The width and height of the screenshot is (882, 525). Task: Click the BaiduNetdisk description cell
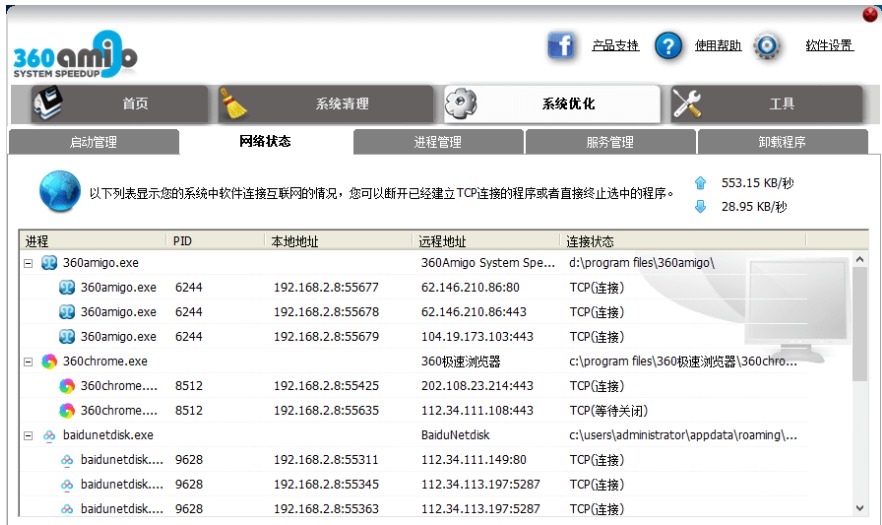pyautogui.click(x=455, y=435)
